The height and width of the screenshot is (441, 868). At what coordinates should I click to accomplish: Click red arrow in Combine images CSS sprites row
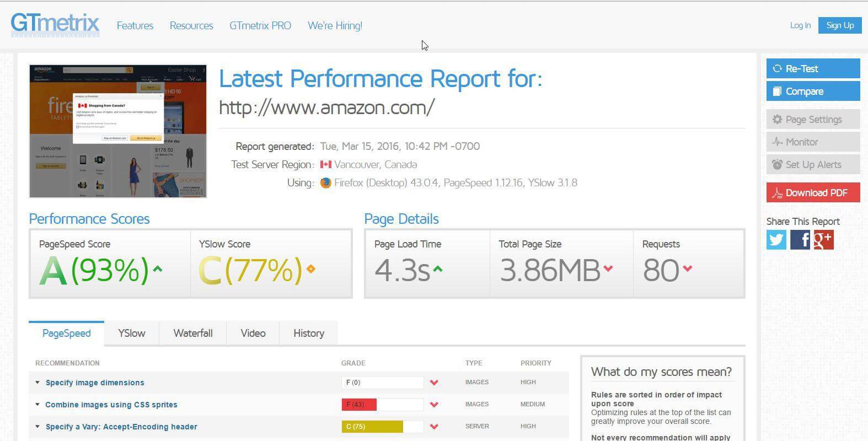434,404
